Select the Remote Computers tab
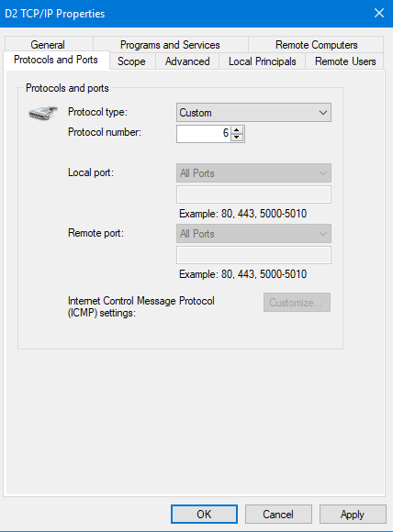The image size is (393, 532). (x=316, y=44)
